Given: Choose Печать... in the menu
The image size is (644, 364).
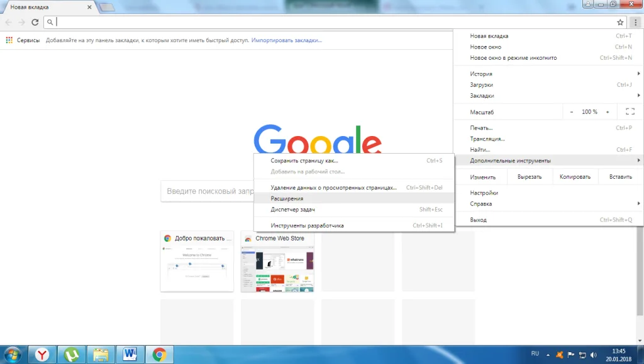Looking at the screenshot, I should point(548,128).
